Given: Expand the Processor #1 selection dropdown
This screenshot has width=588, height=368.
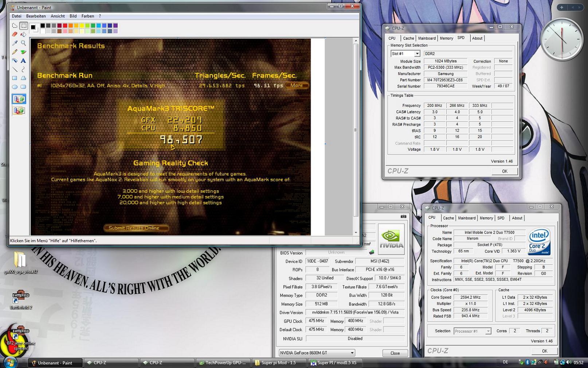Looking at the screenshot, I should coord(488,331).
